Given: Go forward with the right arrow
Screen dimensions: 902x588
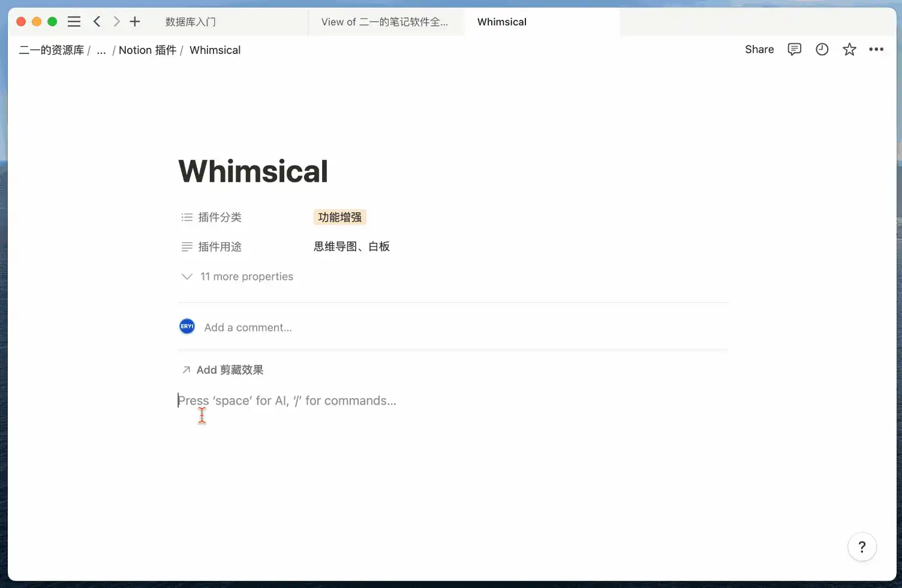Looking at the screenshot, I should [x=116, y=22].
